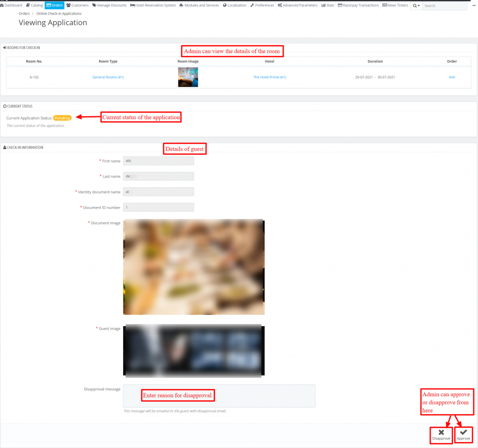
Task: Click the Modules puzzle piece icon
Action: coord(182,5)
